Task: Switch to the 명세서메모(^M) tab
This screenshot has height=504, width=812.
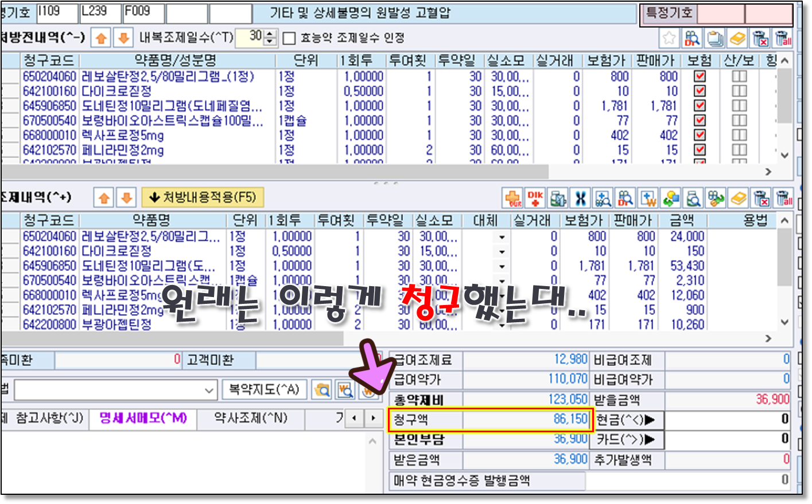Action: tap(143, 418)
